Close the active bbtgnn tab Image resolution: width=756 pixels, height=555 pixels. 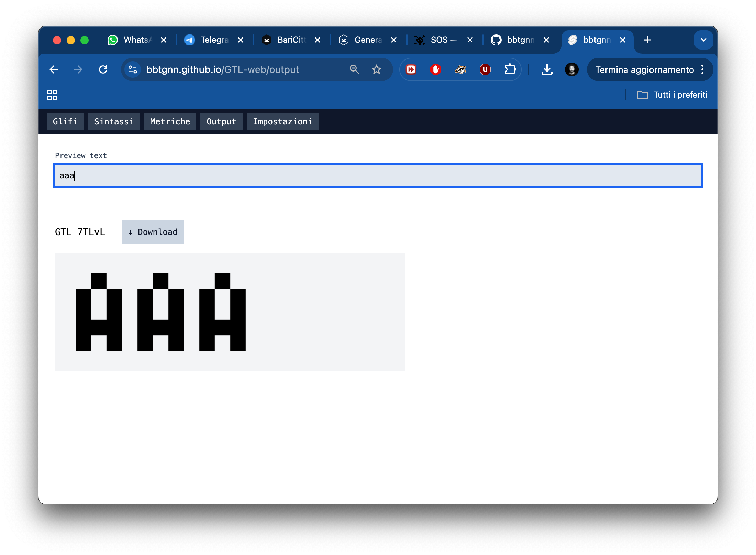pyautogui.click(x=623, y=40)
